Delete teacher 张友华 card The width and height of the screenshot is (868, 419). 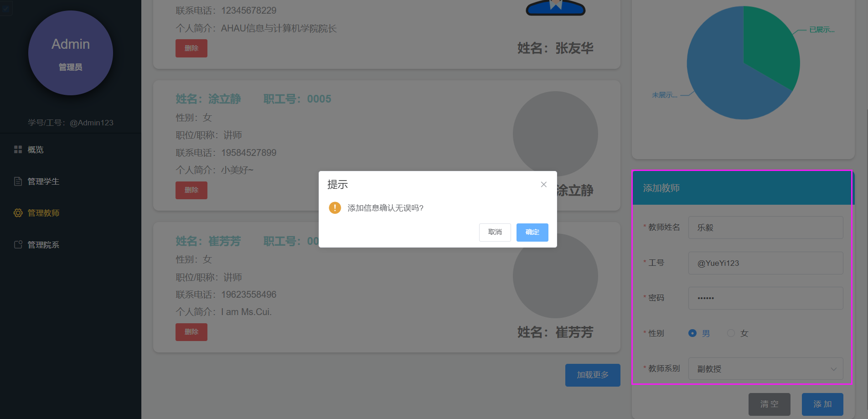coord(191,48)
